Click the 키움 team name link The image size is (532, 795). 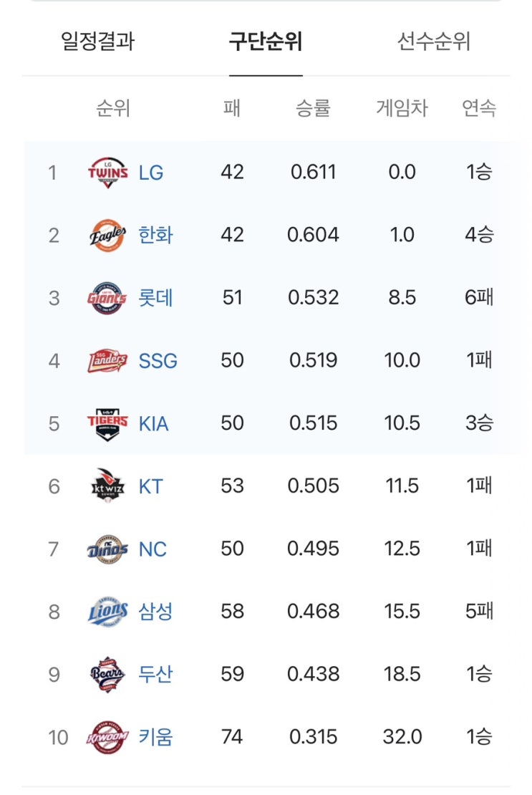[x=155, y=737]
